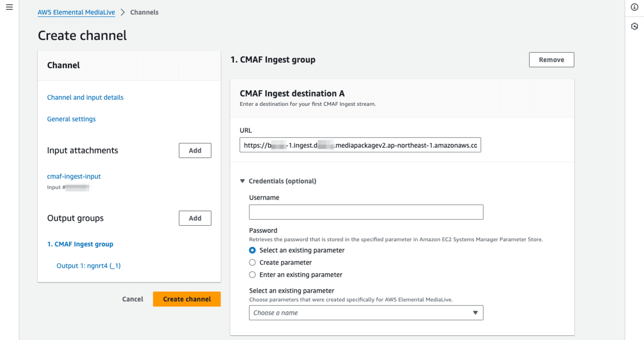This screenshot has height=340, width=644.
Task: Open the hamburger navigation menu
Action: point(9,7)
